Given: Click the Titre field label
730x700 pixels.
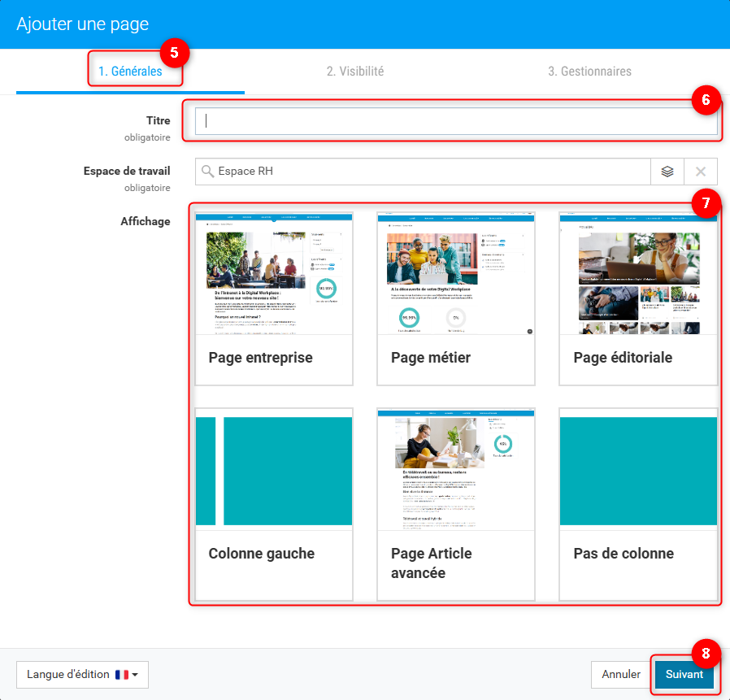Looking at the screenshot, I should 158,120.
